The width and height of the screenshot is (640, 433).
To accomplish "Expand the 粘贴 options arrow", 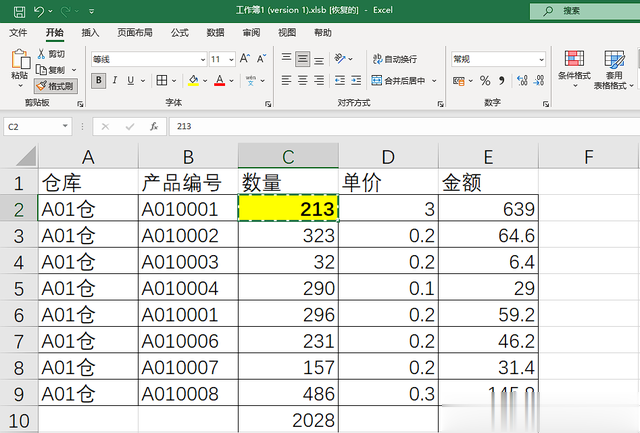I will [x=20, y=86].
